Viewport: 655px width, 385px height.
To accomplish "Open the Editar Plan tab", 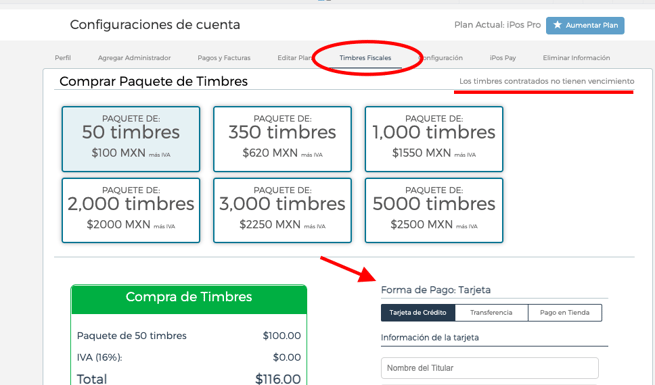I will [294, 58].
